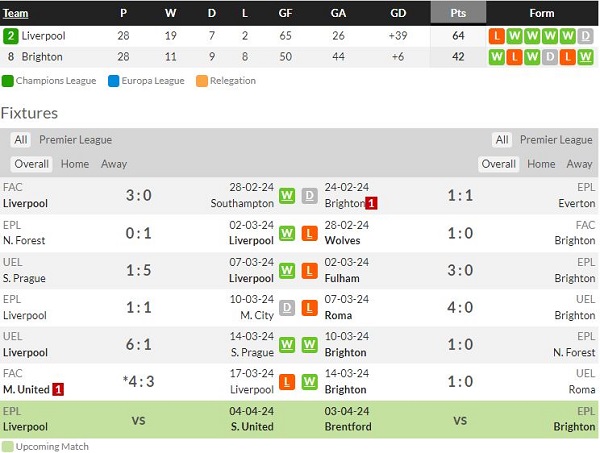600x453 pixels.
Task: Open Brighton team link in standings table
Action: coord(45,57)
